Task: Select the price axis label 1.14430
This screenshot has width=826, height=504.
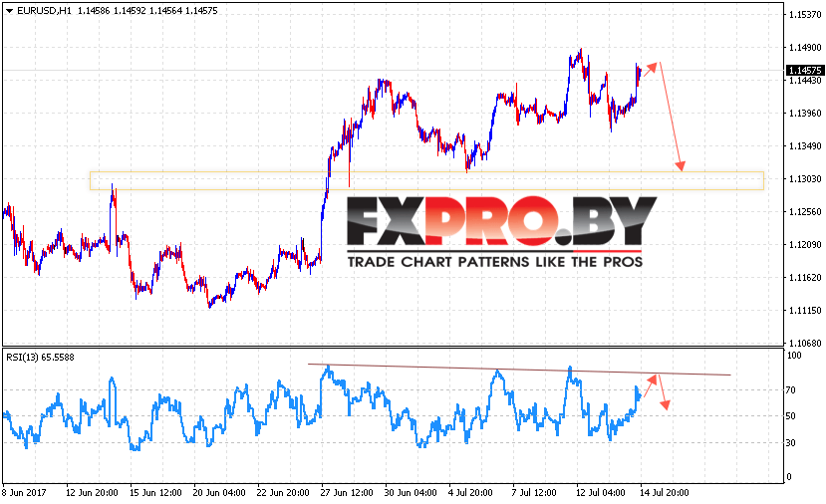Action: click(805, 80)
